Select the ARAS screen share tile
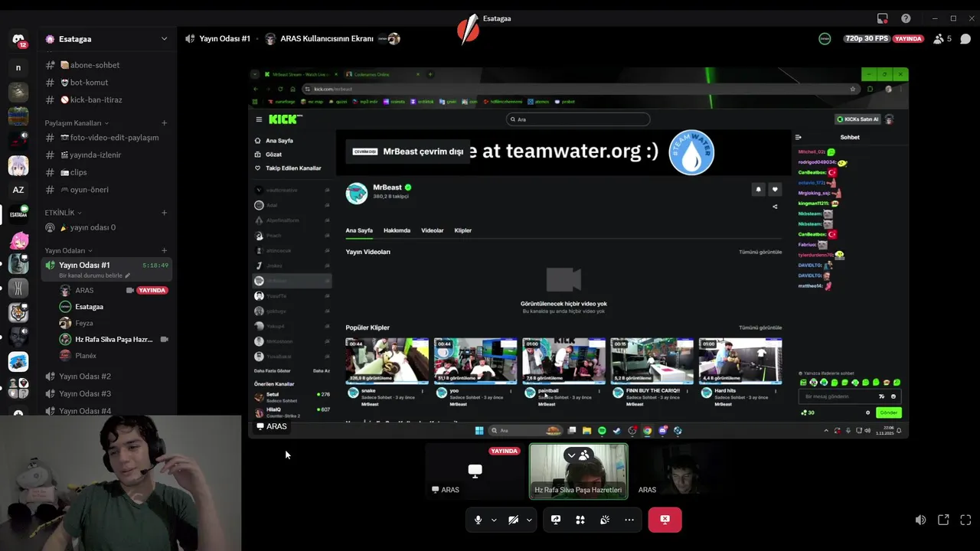 475,471
